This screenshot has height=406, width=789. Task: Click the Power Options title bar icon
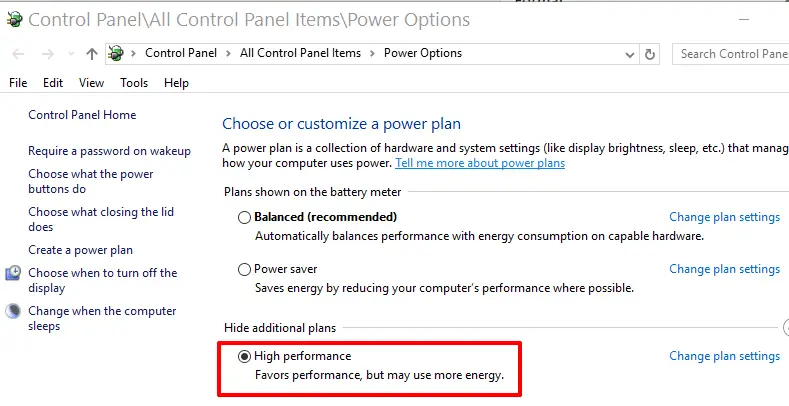coord(13,19)
